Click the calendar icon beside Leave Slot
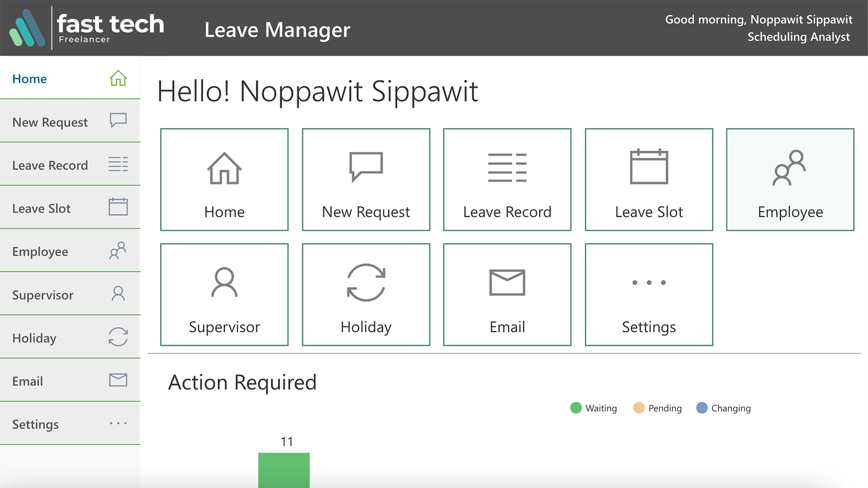This screenshot has width=868, height=488. (x=118, y=207)
